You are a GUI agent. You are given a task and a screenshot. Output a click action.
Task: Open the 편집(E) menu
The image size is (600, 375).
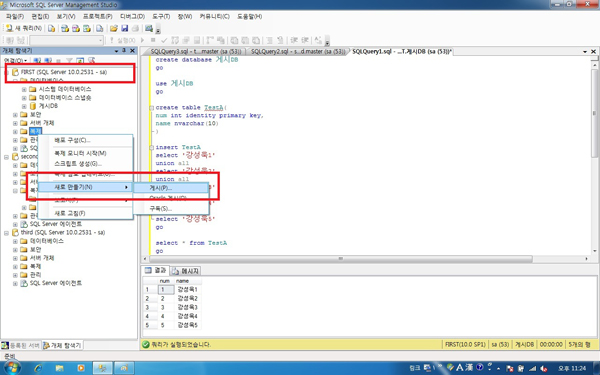(40, 16)
